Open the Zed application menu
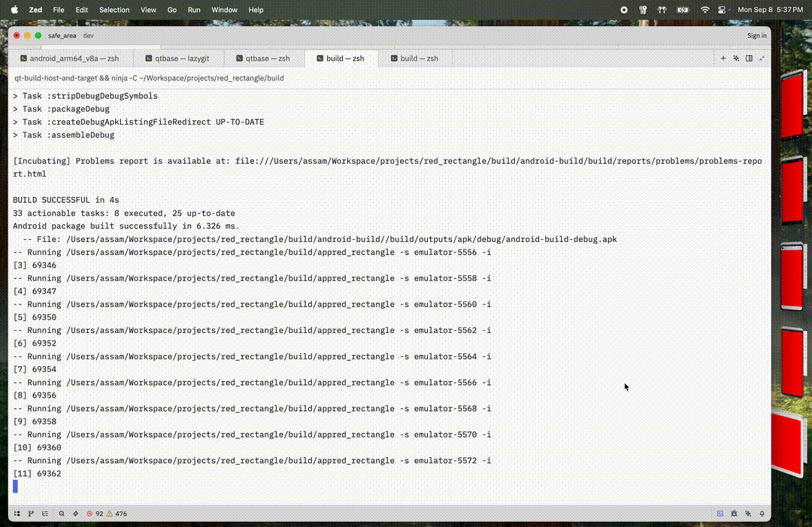The image size is (812, 527). (x=36, y=10)
